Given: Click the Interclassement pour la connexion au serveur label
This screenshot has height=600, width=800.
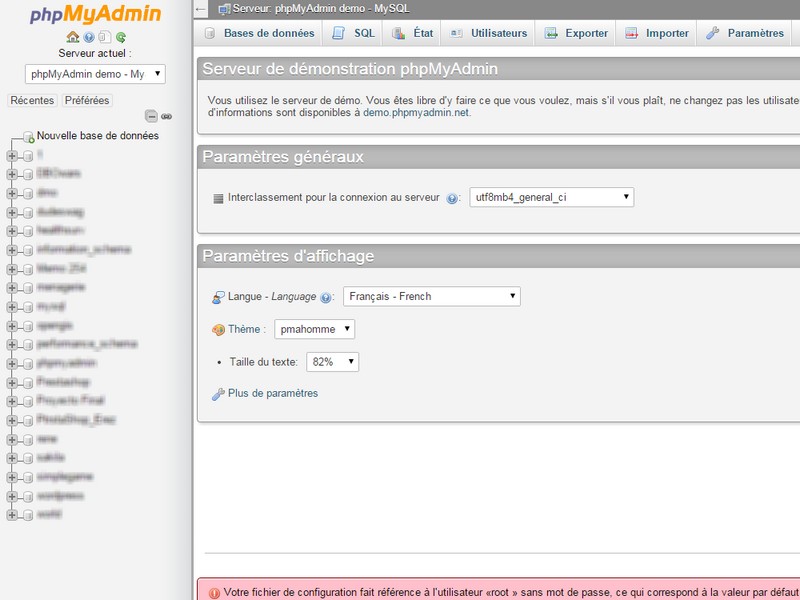Looking at the screenshot, I should pos(334,197).
